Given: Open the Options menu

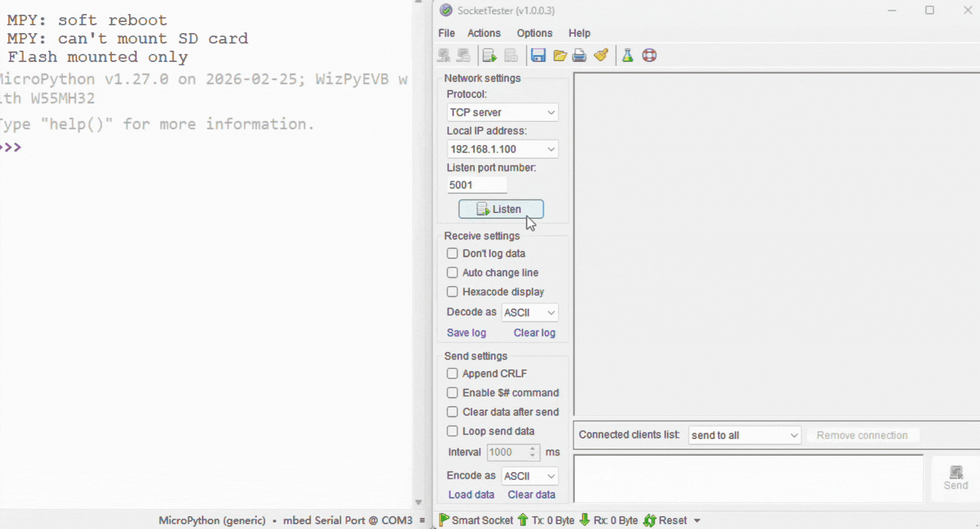Looking at the screenshot, I should tap(534, 33).
